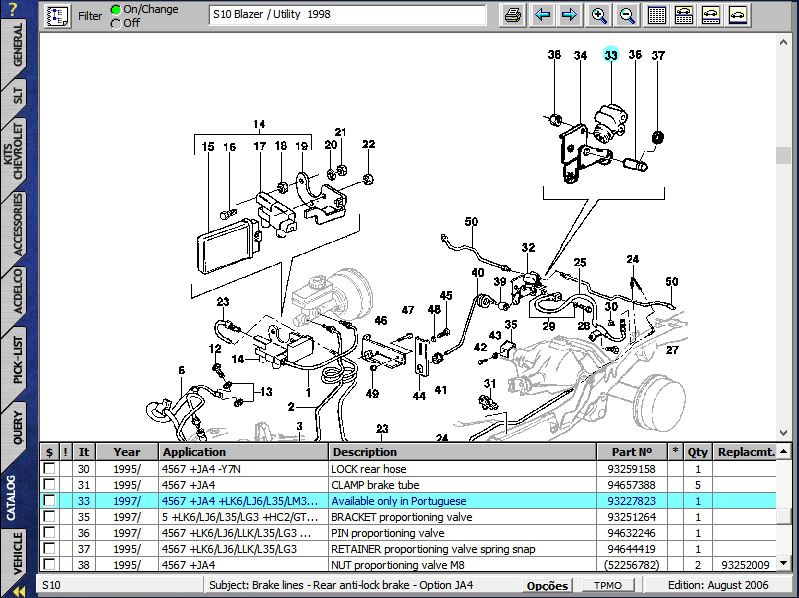This screenshot has width=799, height=598.
Task: Sort by Part Nº column header
Action: point(632,452)
